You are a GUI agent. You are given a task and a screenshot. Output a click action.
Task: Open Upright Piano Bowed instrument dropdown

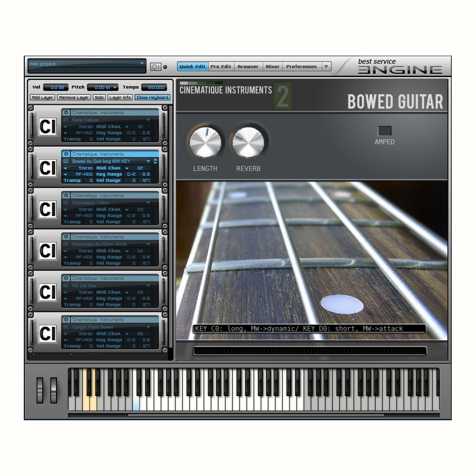[x=148, y=327]
